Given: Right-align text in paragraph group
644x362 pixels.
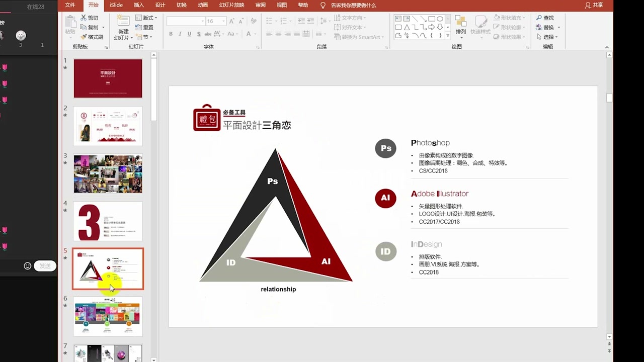Looking at the screenshot, I should coord(288,34).
